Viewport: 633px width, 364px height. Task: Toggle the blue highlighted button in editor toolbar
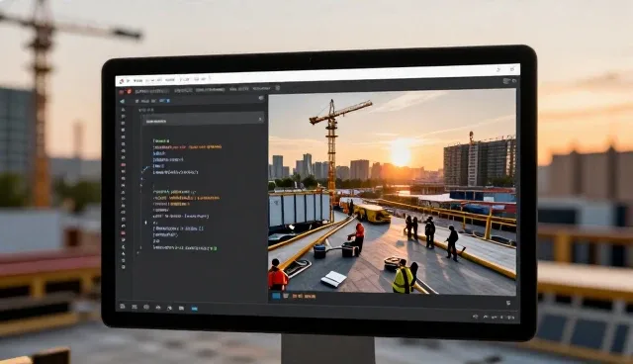[165, 101]
